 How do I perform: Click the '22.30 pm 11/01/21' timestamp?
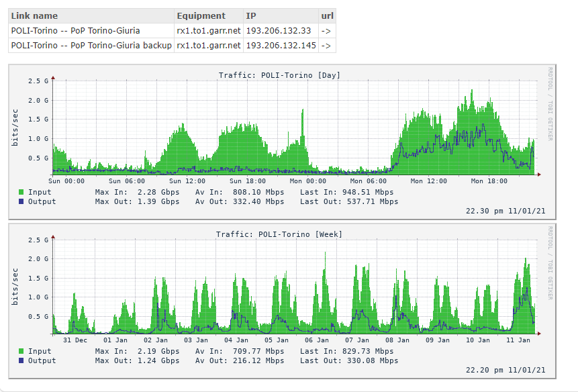[x=505, y=211]
